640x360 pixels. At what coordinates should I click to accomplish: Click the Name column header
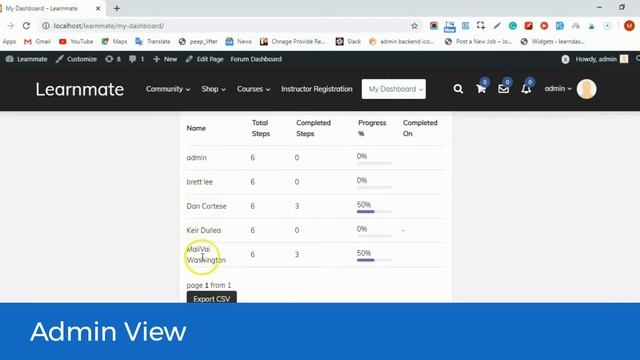(196, 128)
